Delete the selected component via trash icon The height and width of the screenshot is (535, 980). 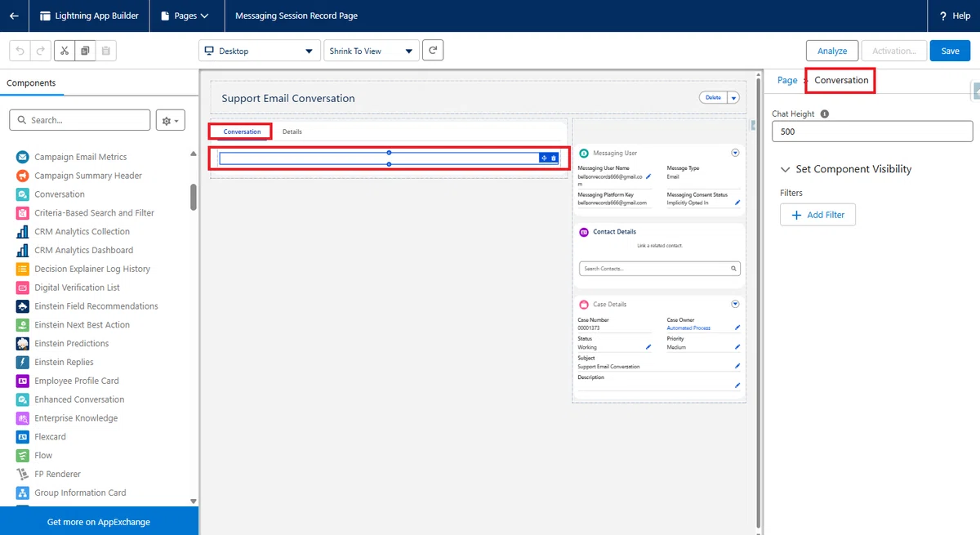point(554,158)
